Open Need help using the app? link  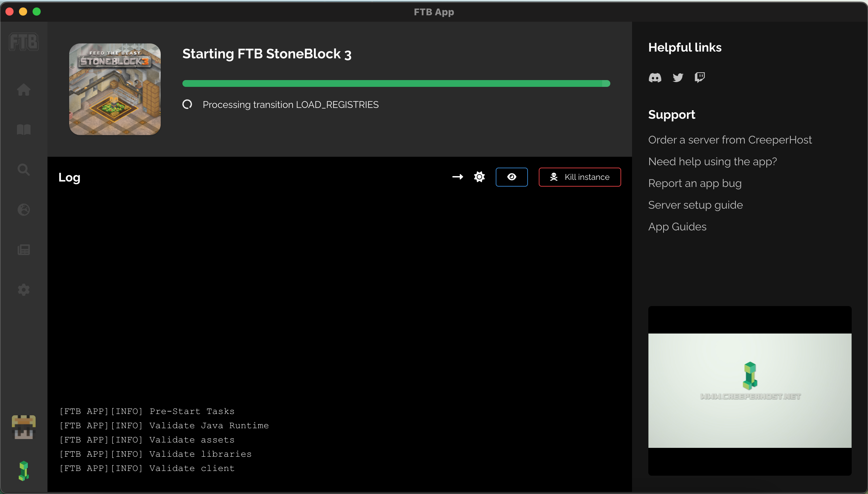pos(712,161)
